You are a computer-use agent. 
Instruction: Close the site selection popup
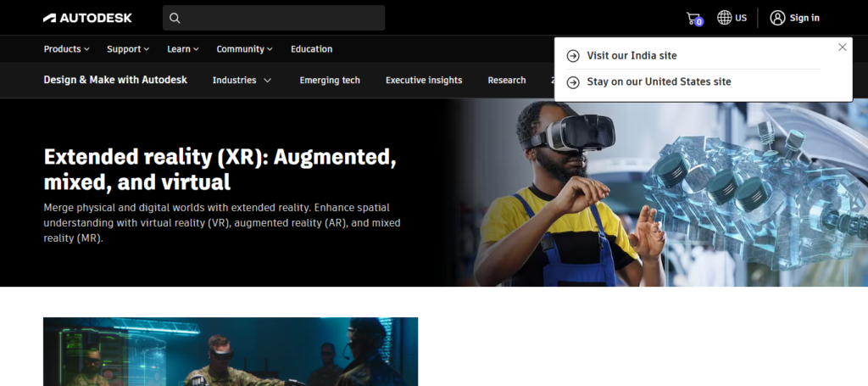click(842, 47)
